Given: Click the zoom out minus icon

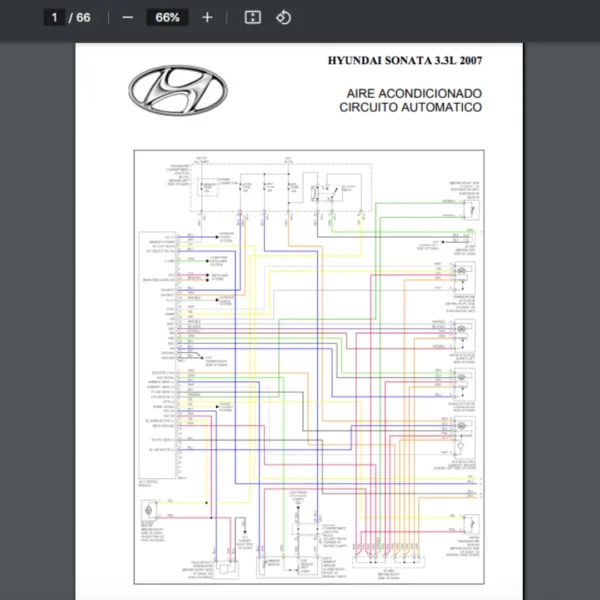Looking at the screenshot, I should (x=127, y=18).
